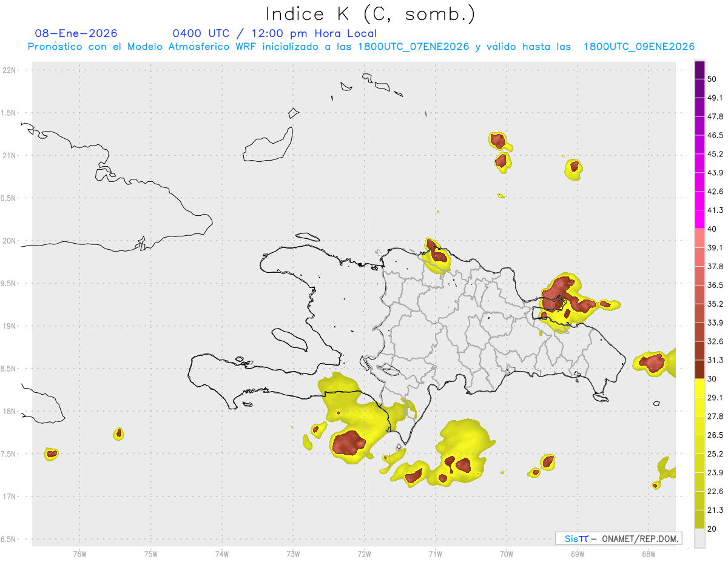This screenshot has width=728, height=562.
Task: Click the '72W' longitude label
Action: [x=364, y=554]
